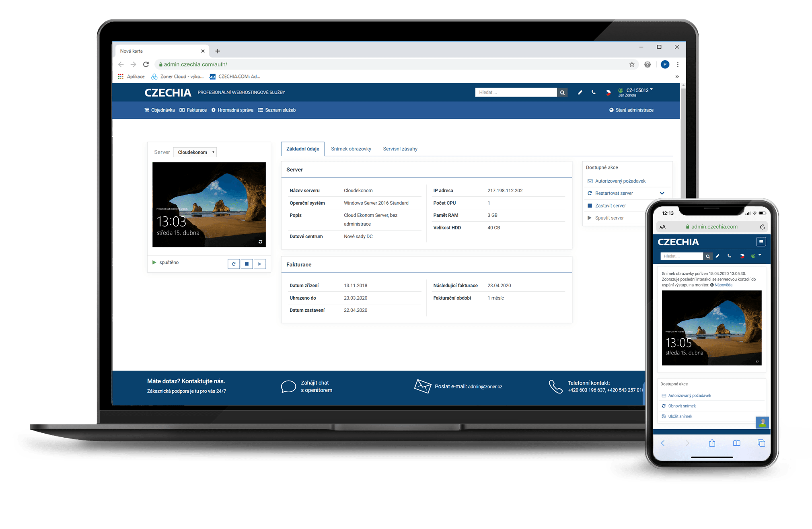812x529 pixels.
Task: Tap share icon in phone Safari toolbar
Action: pos(712,443)
